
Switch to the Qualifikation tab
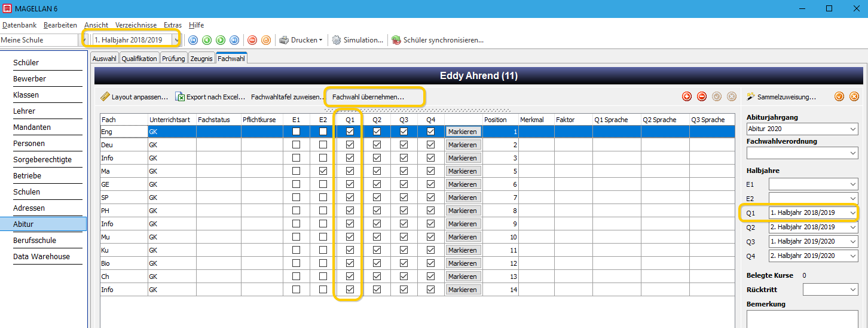(x=140, y=59)
